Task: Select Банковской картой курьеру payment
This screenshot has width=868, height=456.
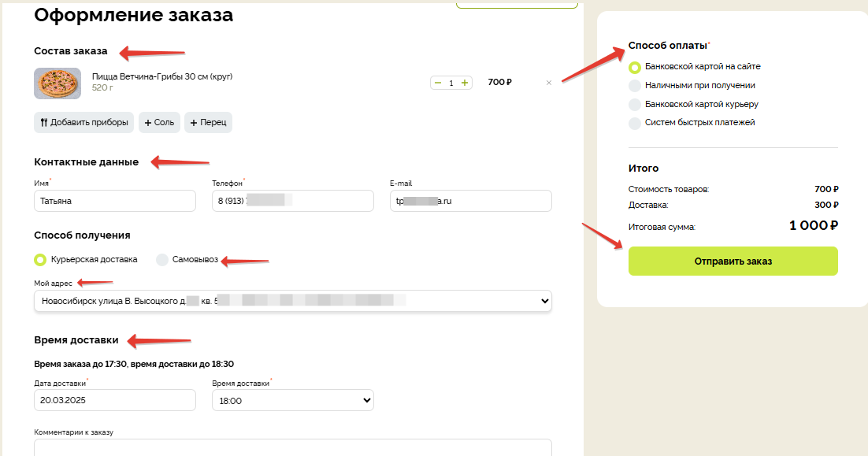Action: (x=635, y=105)
